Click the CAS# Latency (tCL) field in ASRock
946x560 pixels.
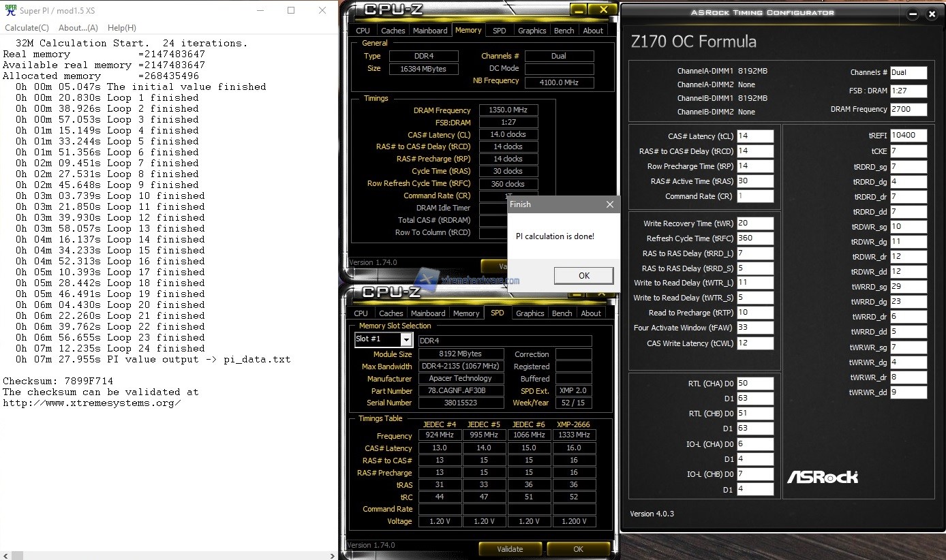754,136
